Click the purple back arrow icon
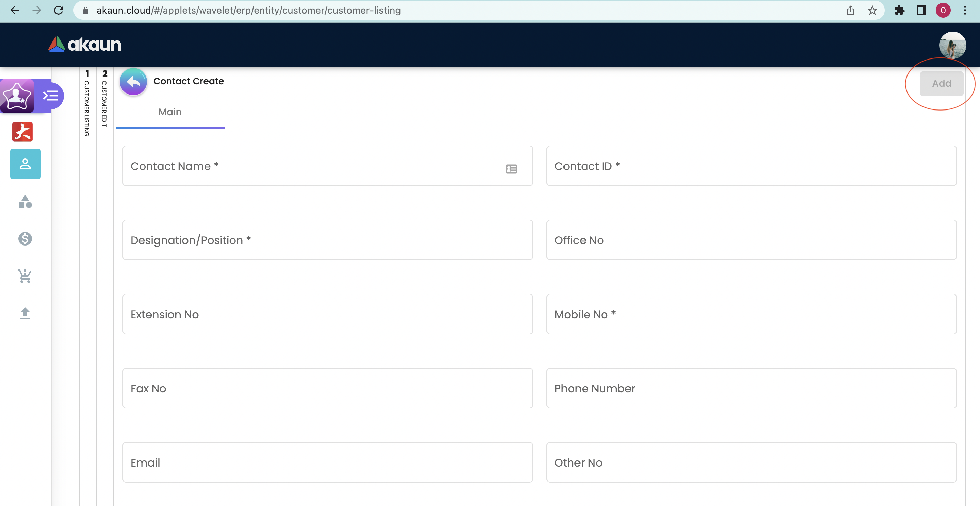The image size is (980, 506). (x=133, y=82)
